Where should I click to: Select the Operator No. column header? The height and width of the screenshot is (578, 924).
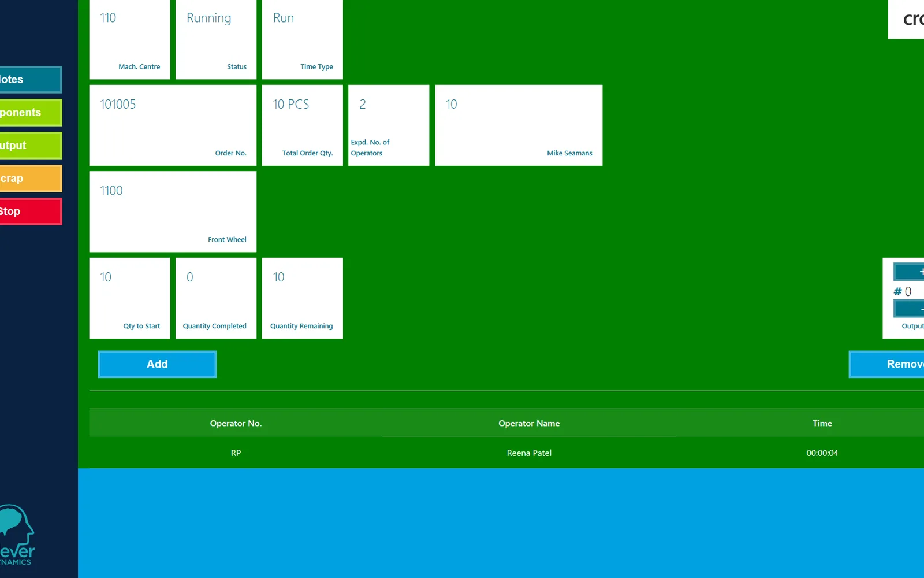coord(236,423)
